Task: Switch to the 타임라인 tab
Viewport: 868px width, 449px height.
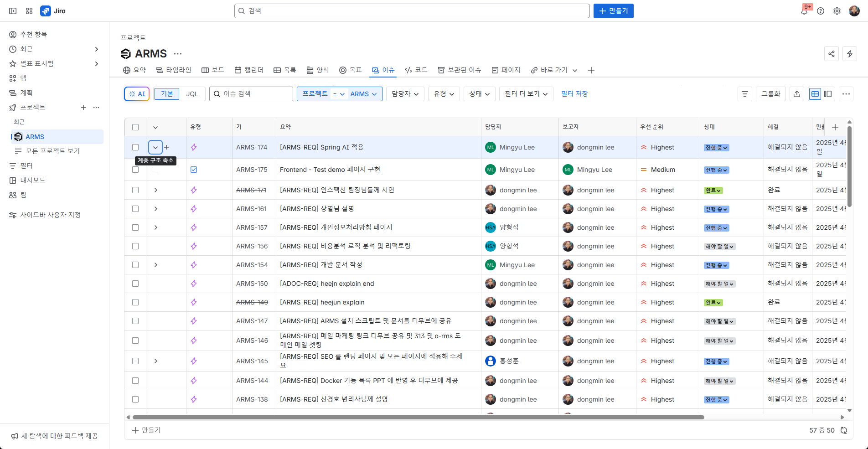Action: coord(174,70)
